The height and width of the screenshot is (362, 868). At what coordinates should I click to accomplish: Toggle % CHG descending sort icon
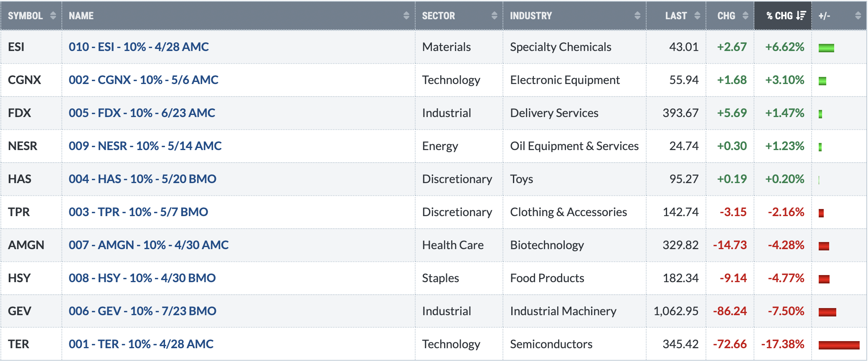[801, 16]
